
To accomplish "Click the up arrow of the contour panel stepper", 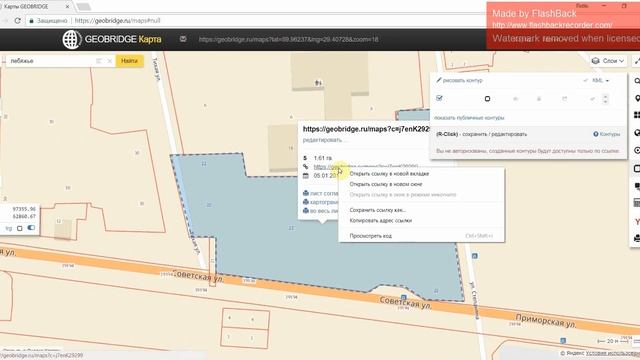I will [x=605, y=97].
